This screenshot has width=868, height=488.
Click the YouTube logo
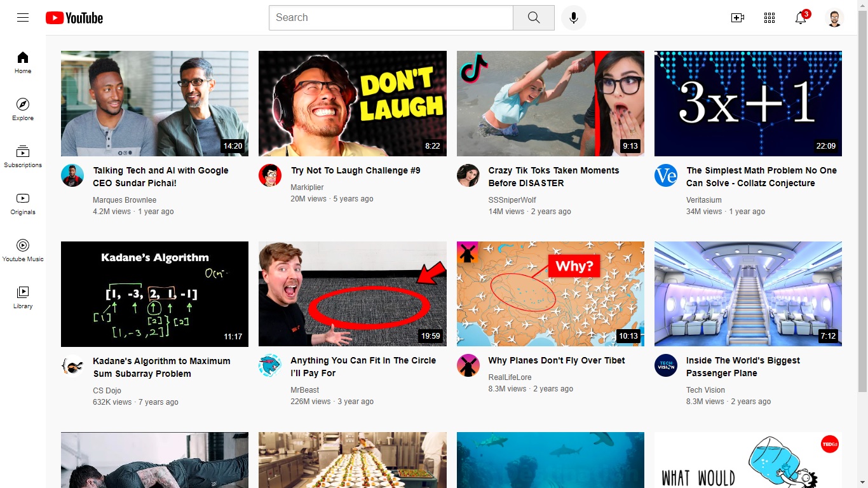click(74, 17)
